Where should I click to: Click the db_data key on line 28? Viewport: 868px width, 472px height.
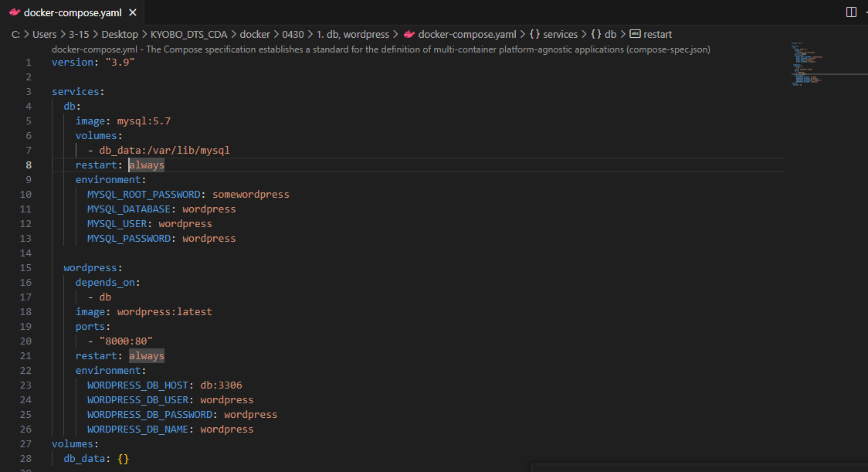pos(84,459)
